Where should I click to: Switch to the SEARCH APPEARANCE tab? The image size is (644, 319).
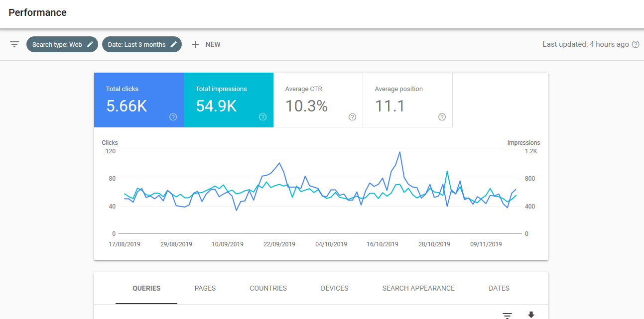click(418, 288)
